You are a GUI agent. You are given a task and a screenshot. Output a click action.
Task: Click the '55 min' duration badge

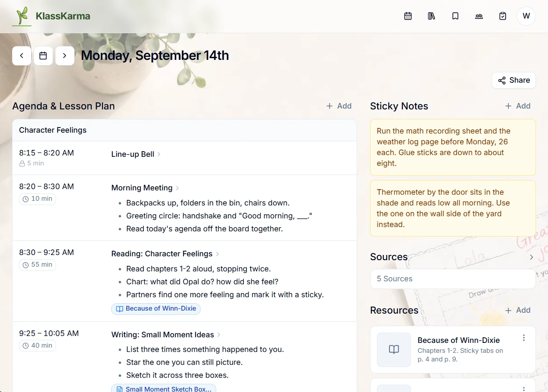37,264
